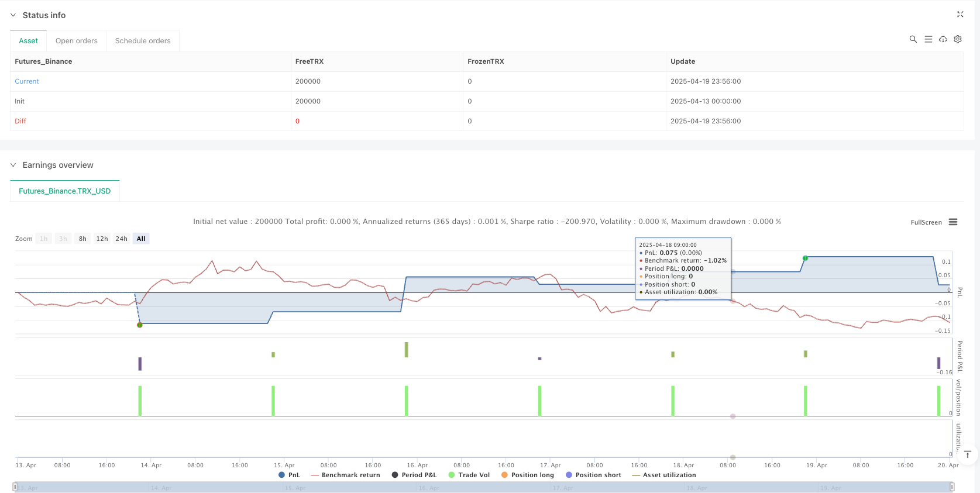Click the search icon in Status info

(913, 39)
